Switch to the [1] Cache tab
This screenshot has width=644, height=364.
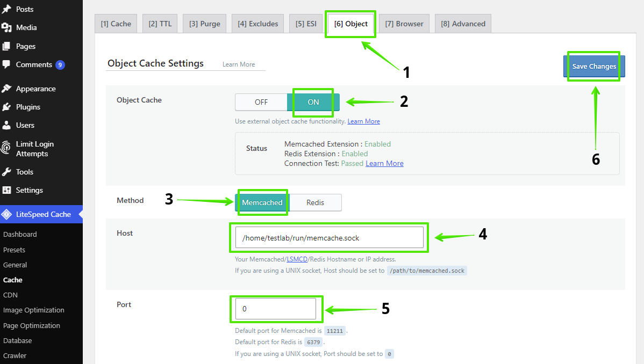pyautogui.click(x=116, y=24)
